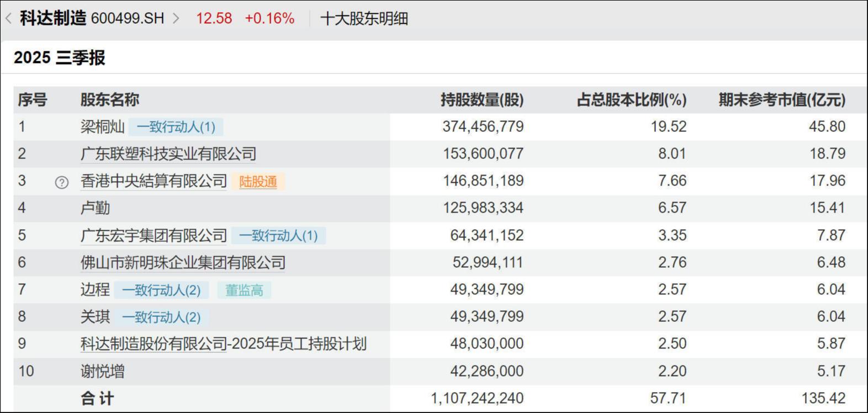Click market value 6.48
The image size is (868, 413).
pyautogui.click(x=831, y=262)
